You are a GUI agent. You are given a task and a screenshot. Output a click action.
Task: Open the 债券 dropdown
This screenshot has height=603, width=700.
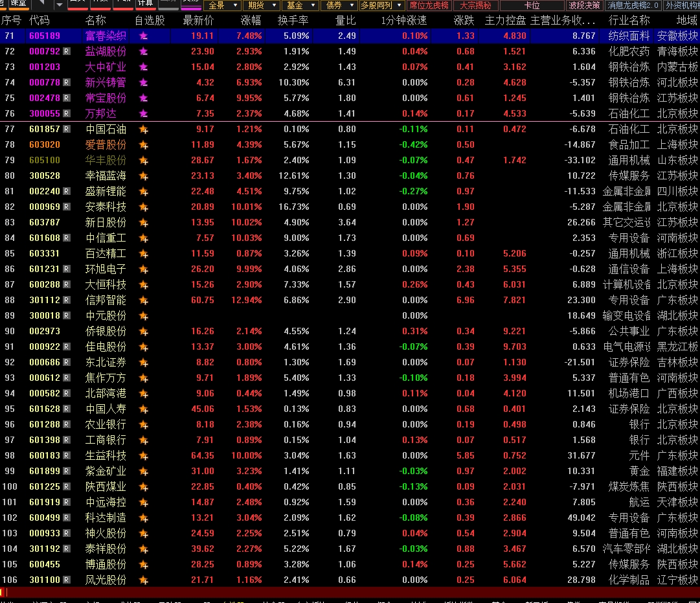[340, 5]
